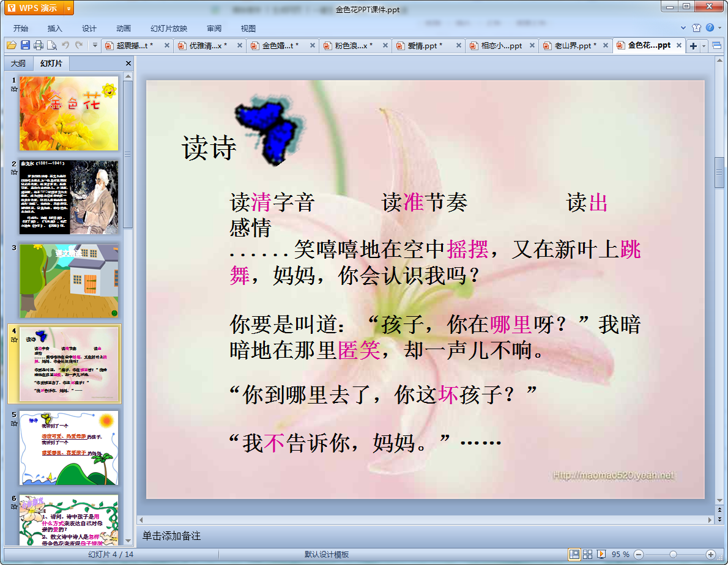Expand the quick access toolbar dropdown

pyautogui.click(x=95, y=45)
